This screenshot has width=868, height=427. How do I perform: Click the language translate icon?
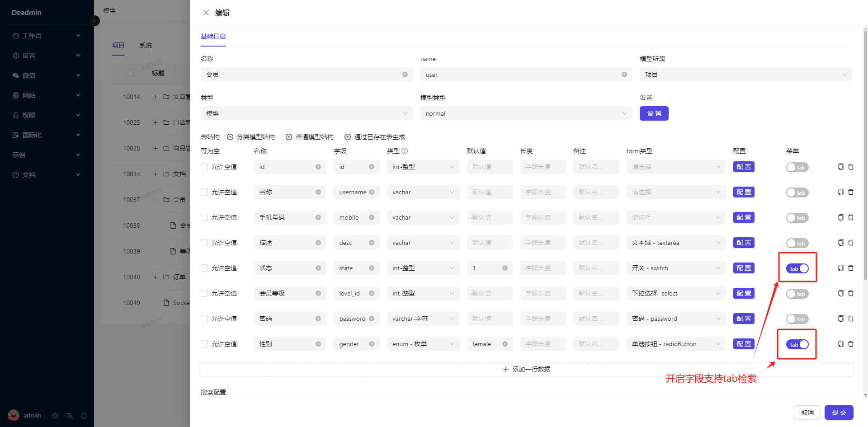(x=70, y=416)
